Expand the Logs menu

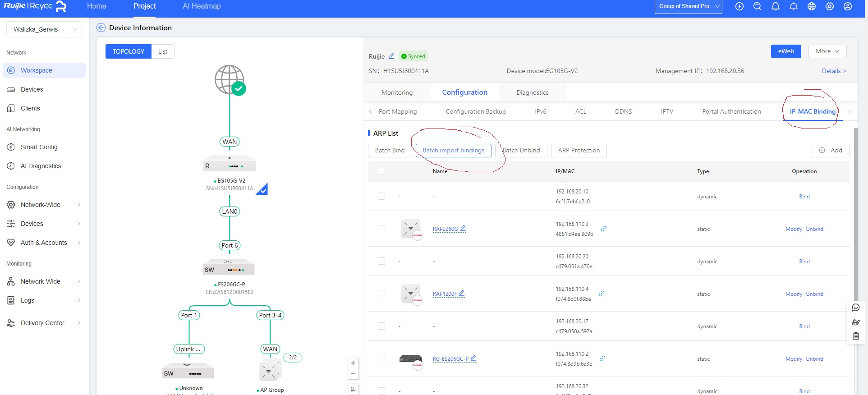click(44, 300)
